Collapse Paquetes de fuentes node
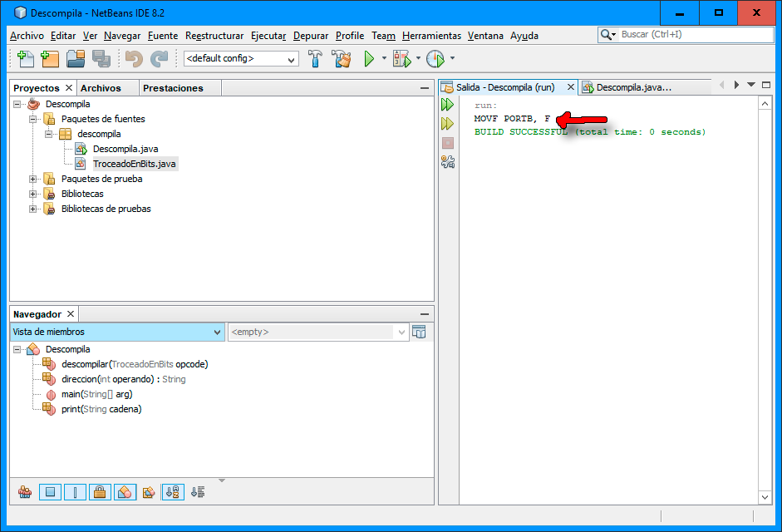This screenshot has height=532, width=782. point(33,119)
